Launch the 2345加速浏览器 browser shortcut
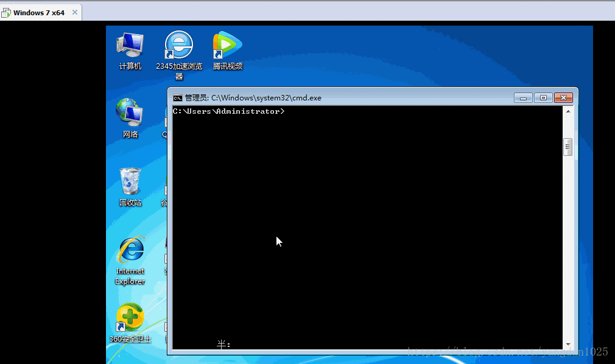 coord(179,55)
